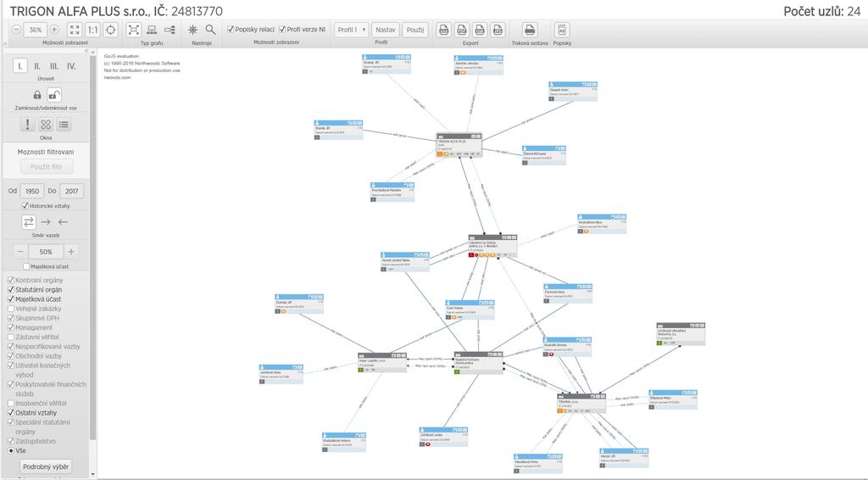Switch to level I. tab

20,66
